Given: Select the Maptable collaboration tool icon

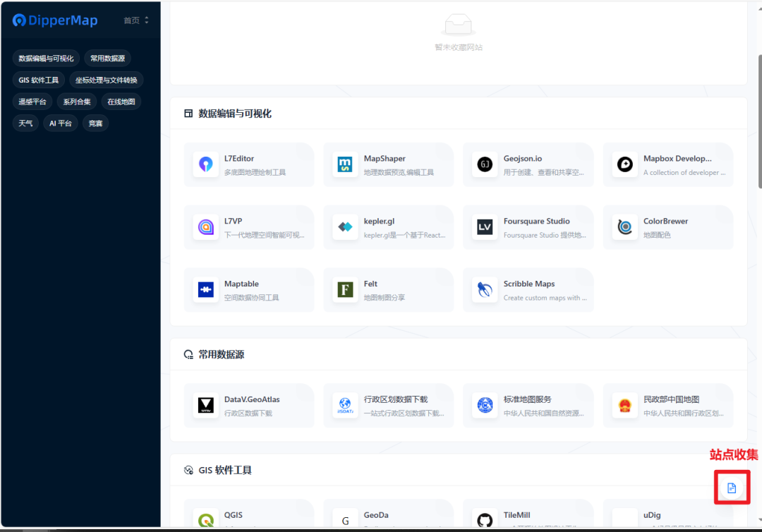Looking at the screenshot, I should (205, 290).
